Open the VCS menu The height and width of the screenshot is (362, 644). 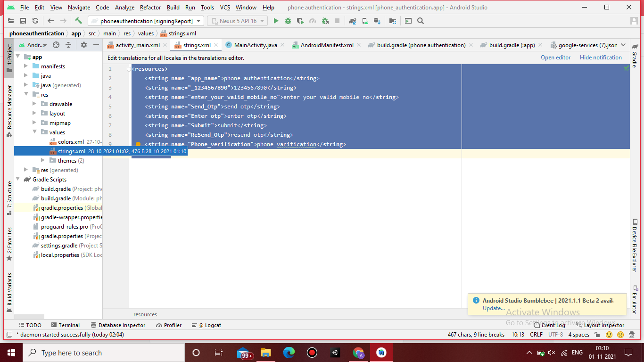(225, 8)
